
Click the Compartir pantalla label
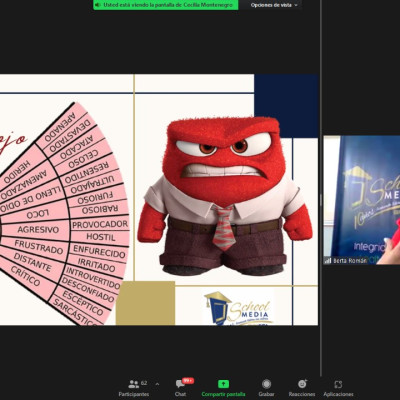tap(223, 394)
